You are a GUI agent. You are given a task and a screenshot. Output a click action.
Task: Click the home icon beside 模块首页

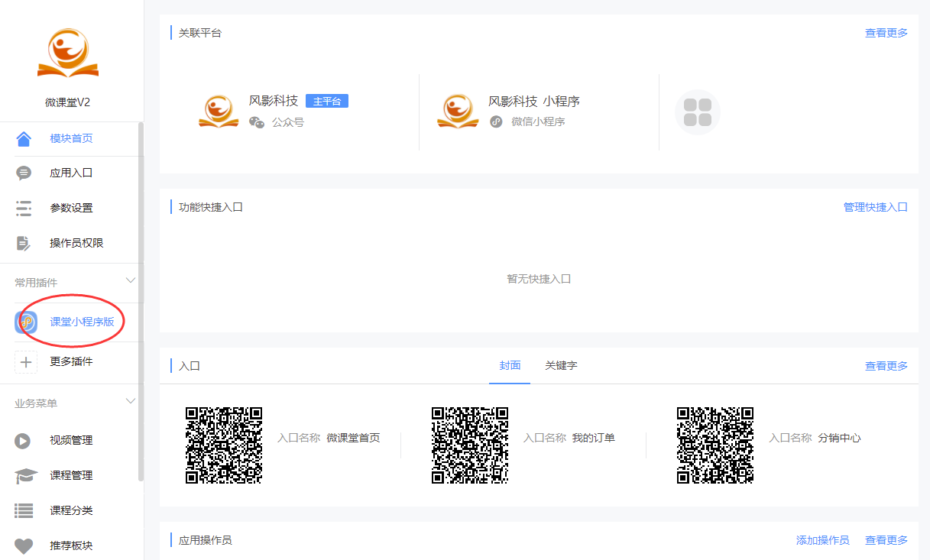(24, 138)
